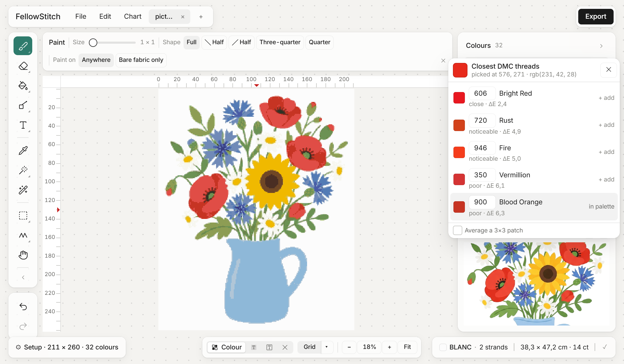This screenshot has height=364, width=624.
Task: Click the Export button
Action: [x=596, y=17]
